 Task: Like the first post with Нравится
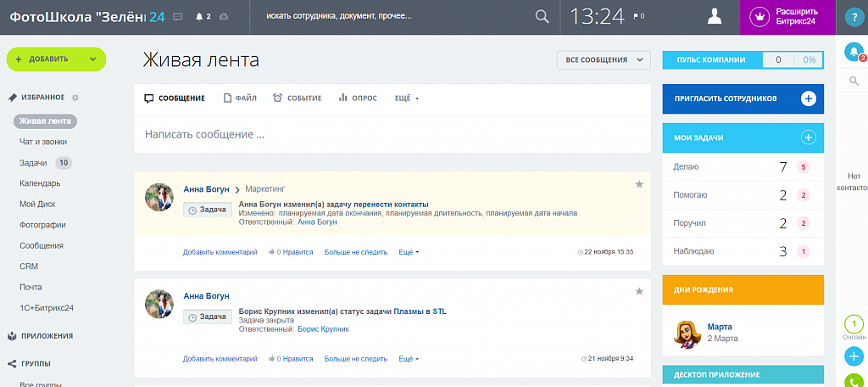pyautogui.click(x=291, y=252)
